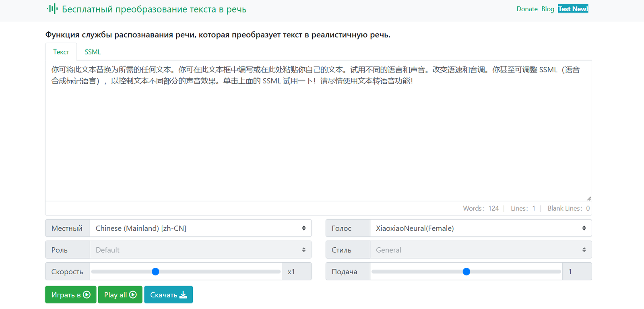The height and width of the screenshot is (309, 644).
Task: Open the Стиль General dropdown
Action: tap(481, 250)
